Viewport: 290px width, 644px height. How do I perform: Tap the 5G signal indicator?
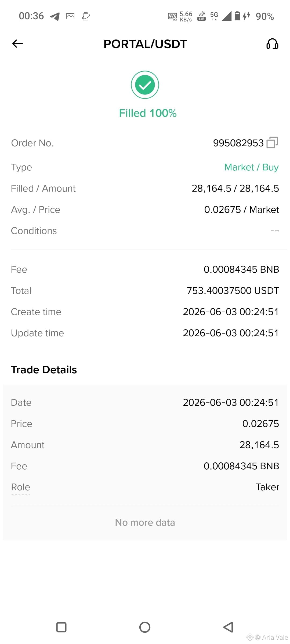tap(214, 16)
